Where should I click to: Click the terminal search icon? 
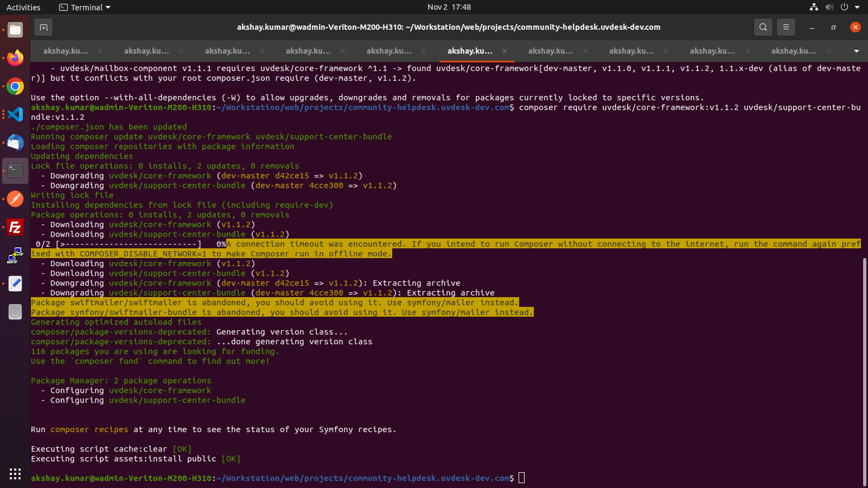763,27
